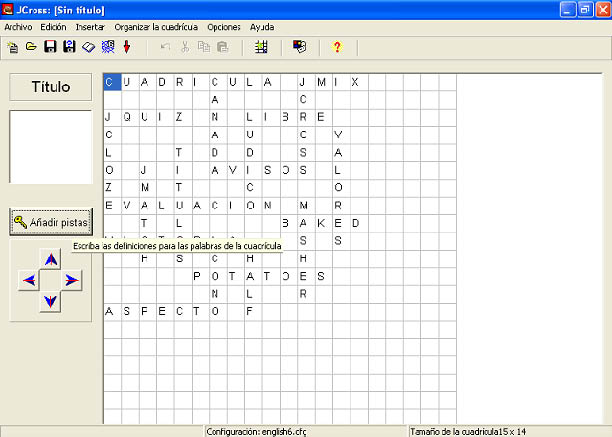Select the highlighted first cell with letter C
Viewport: 612px width, 437px height.
click(x=112, y=82)
